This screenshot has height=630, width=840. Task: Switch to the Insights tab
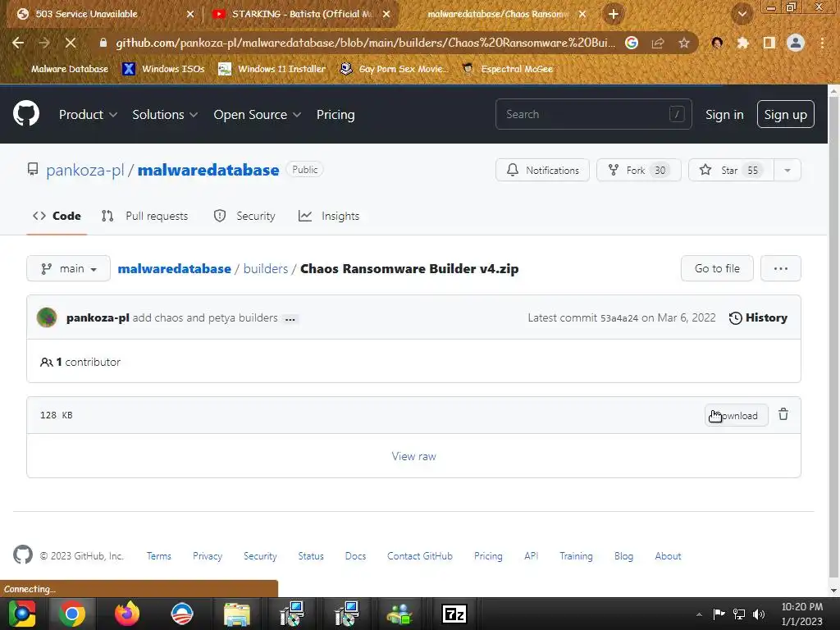coord(329,216)
